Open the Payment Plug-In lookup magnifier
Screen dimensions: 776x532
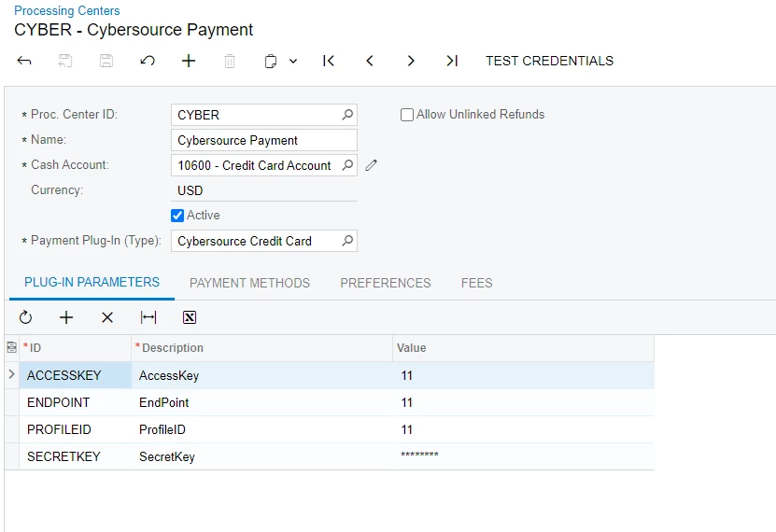point(347,241)
